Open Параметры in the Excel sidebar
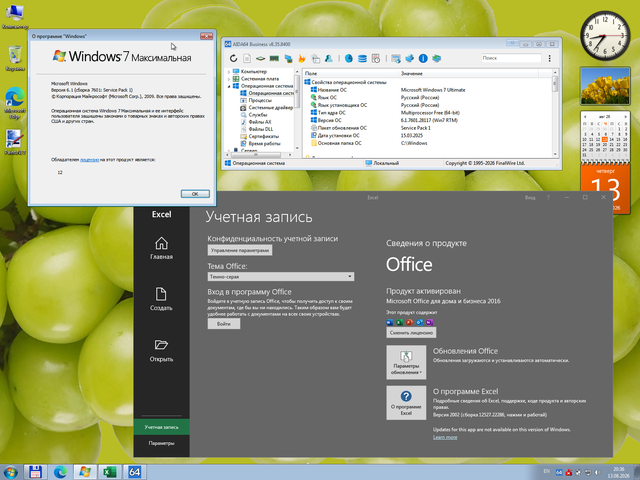Screen dimensions: 640x480 point(161,443)
